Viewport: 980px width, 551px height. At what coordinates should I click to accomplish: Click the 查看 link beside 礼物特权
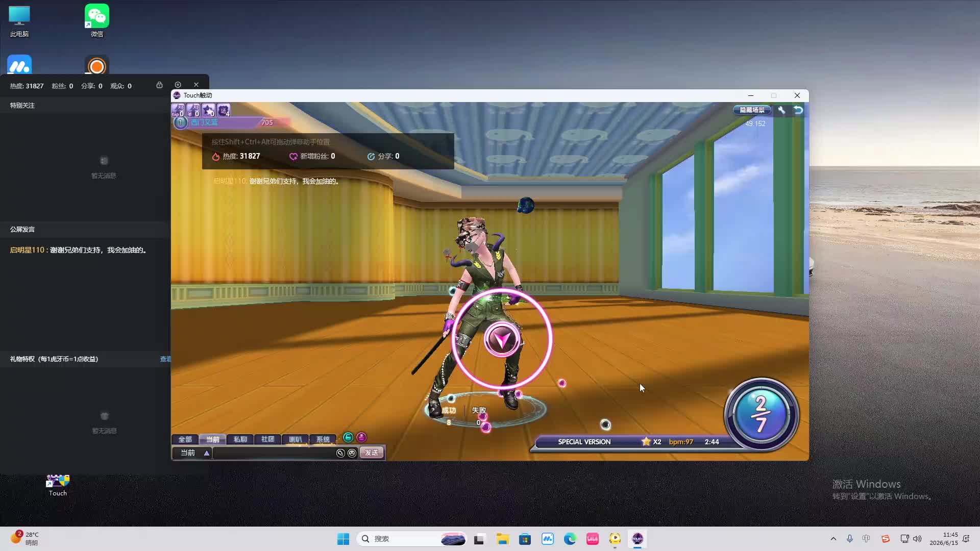165,359
